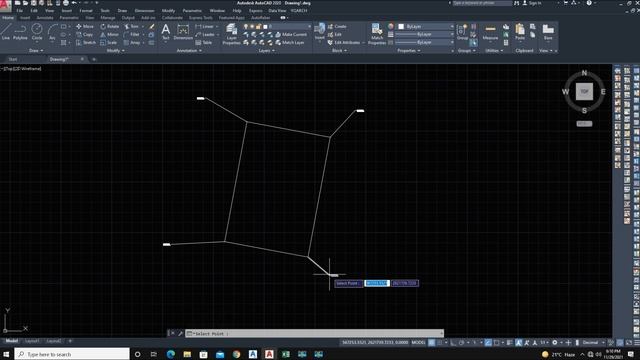The width and height of the screenshot is (640, 360).
Task: Open the Decimal units dropdown
Action: click(x=593, y=342)
